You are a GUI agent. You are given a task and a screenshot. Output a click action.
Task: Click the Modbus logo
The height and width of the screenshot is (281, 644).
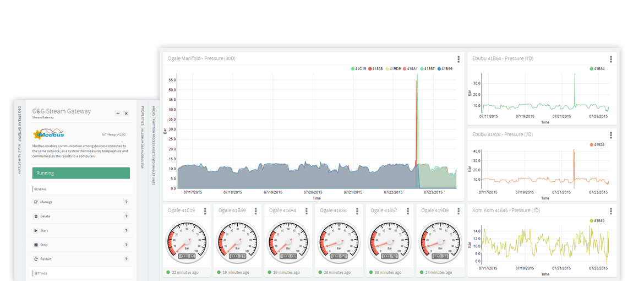[49, 134]
